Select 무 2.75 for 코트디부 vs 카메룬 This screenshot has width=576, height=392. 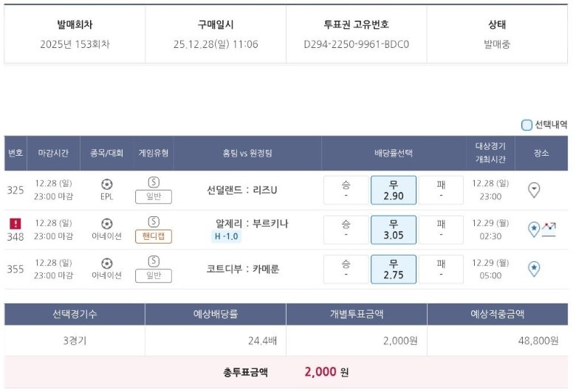tap(393, 269)
